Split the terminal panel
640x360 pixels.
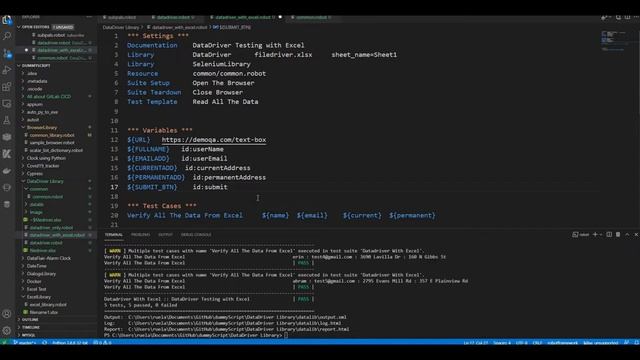pos(609,234)
